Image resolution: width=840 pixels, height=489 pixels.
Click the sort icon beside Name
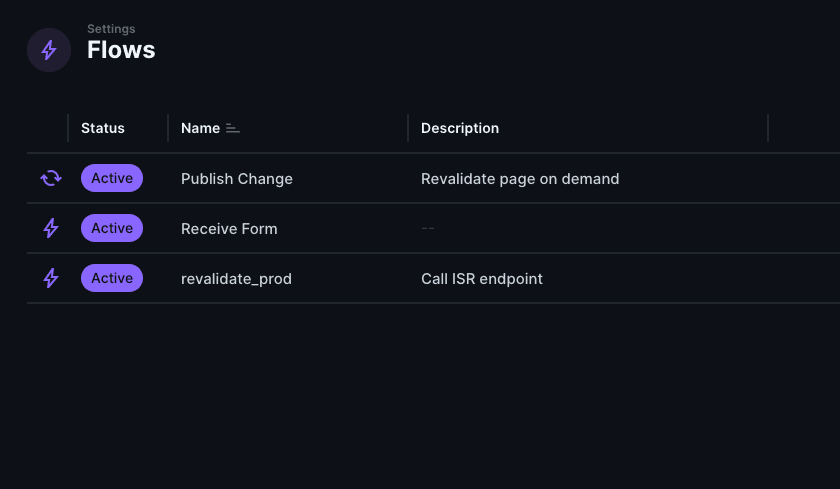232,128
